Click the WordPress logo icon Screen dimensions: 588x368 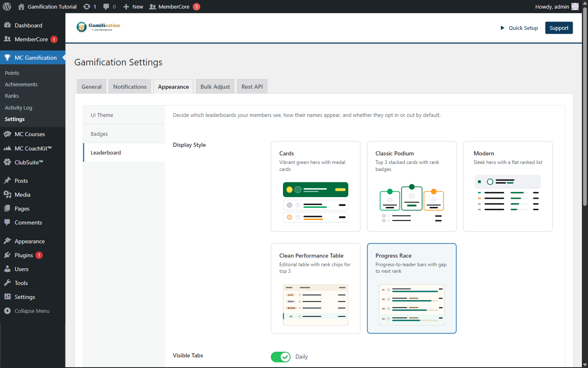(x=7, y=7)
